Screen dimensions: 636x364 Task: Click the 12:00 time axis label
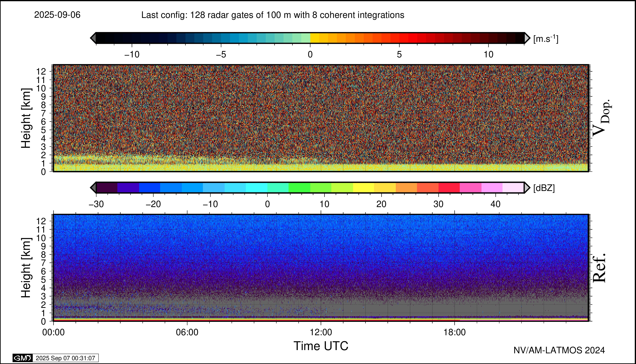[x=321, y=332]
